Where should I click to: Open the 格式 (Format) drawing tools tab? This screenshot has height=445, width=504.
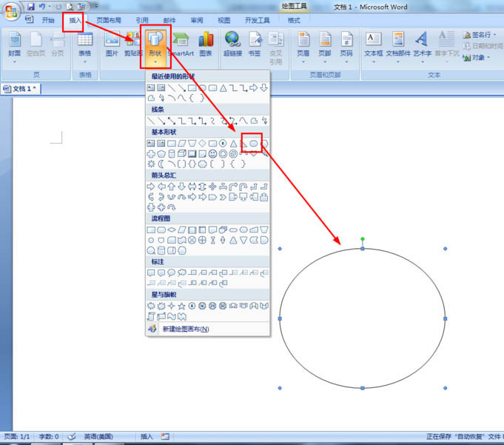pos(294,20)
